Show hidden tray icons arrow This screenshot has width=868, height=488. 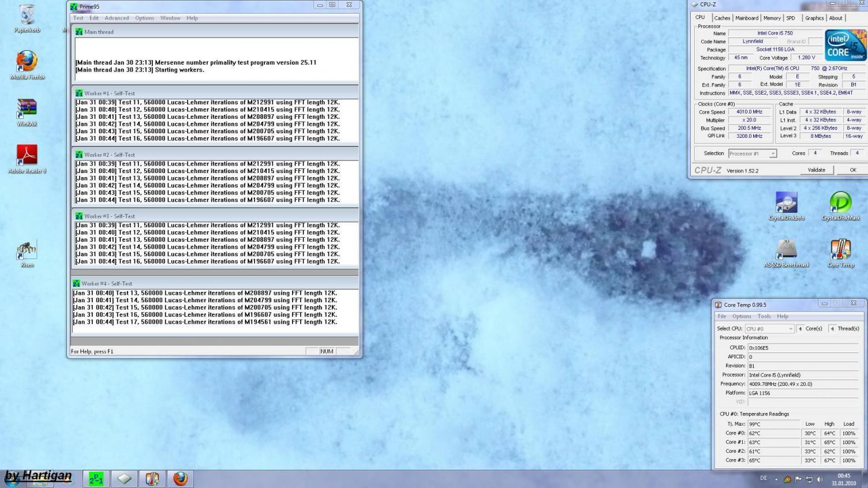(x=776, y=479)
